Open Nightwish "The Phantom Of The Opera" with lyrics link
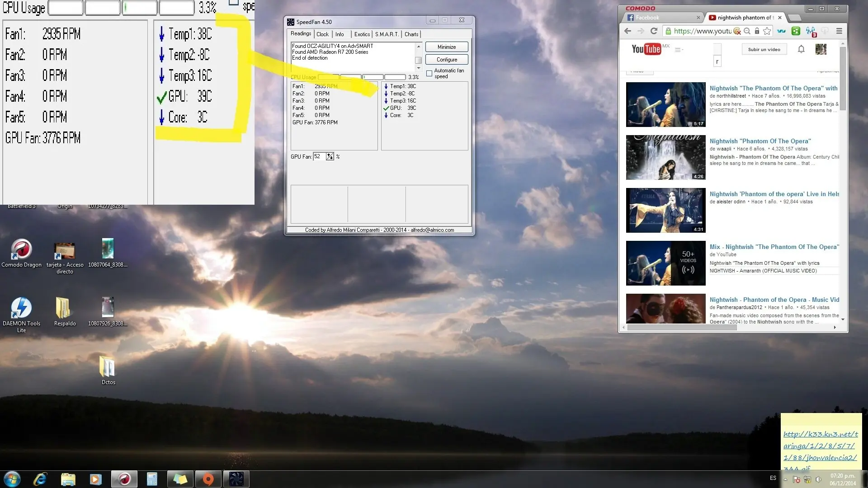Screen dimensions: 868x488 pos(774,88)
